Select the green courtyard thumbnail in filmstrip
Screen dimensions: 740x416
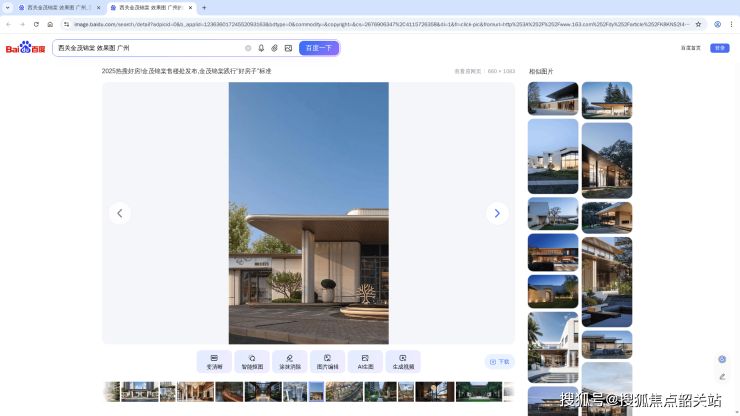479,392
